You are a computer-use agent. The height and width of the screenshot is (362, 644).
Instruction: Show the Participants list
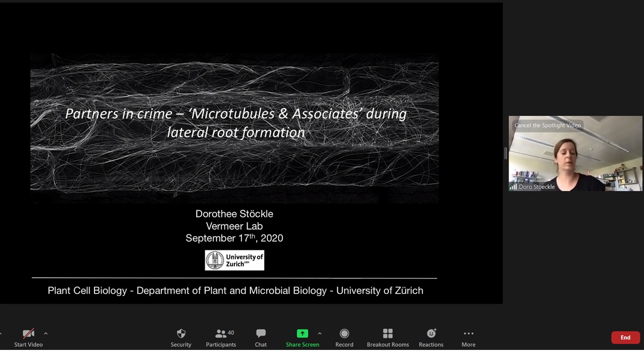(x=220, y=337)
